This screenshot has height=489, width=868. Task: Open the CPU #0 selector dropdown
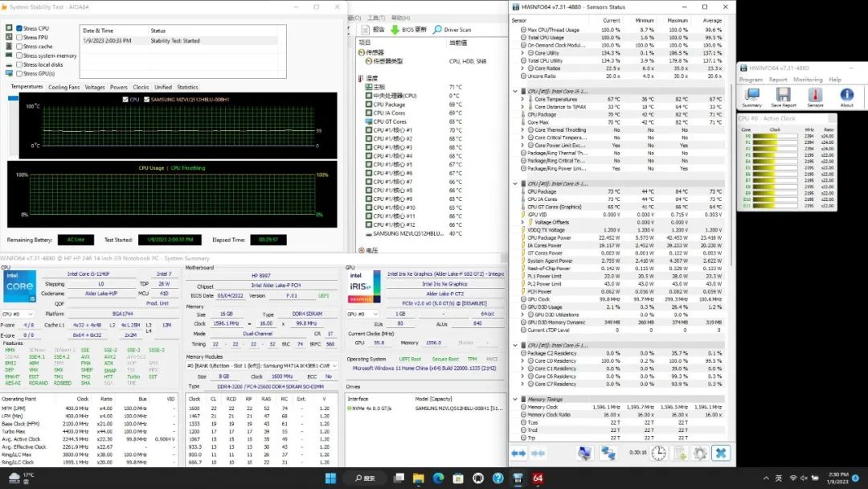(x=18, y=314)
